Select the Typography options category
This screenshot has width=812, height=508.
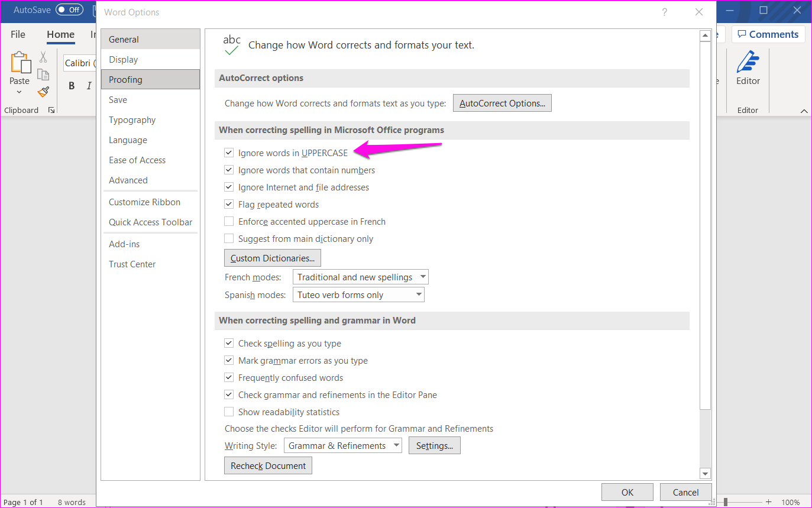click(150, 119)
